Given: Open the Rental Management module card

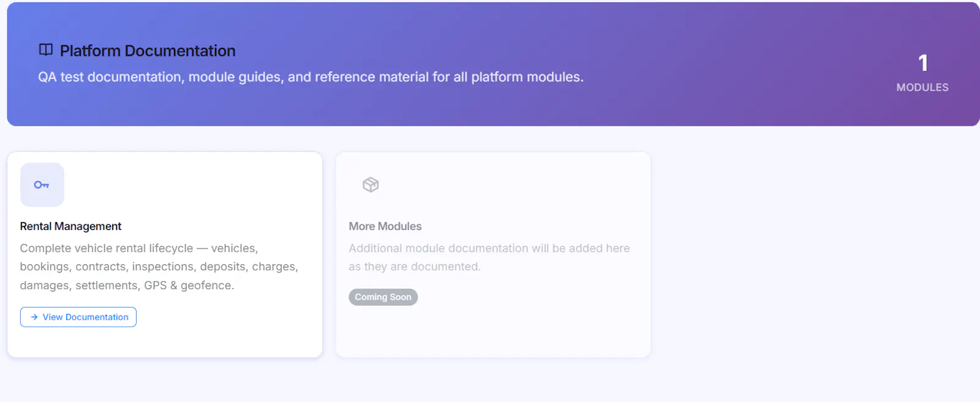Looking at the screenshot, I should tap(165, 255).
